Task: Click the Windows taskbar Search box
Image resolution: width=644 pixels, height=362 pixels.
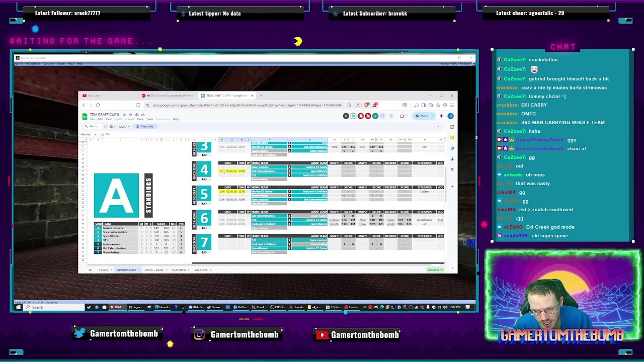Action: coord(54,307)
